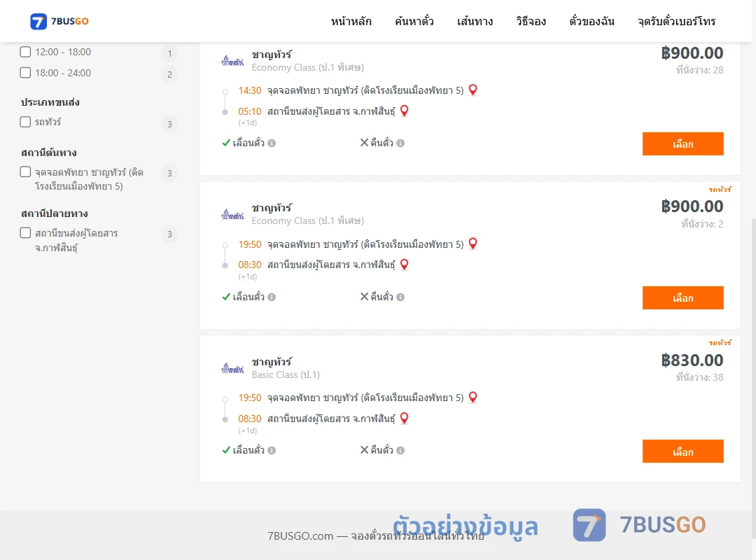The width and height of the screenshot is (756, 560).
Task: Click เลื่อนตั๋ว info icon in 2-seat trip card
Action: [x=272, y=297]
